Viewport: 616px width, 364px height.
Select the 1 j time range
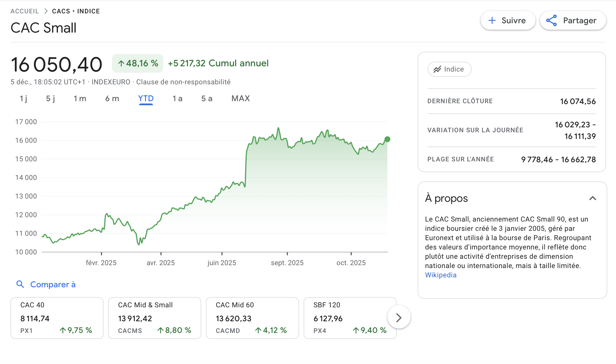pos(24,99)
